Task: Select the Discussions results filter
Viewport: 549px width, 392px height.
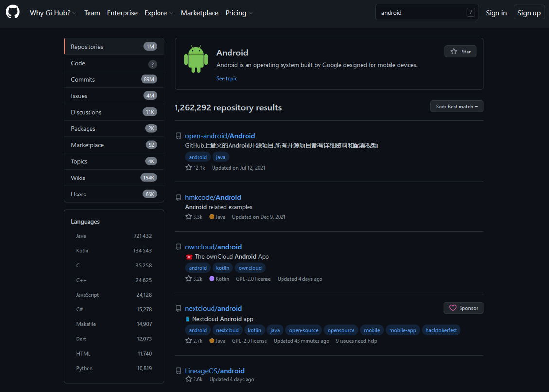Action: click(114, 112)
